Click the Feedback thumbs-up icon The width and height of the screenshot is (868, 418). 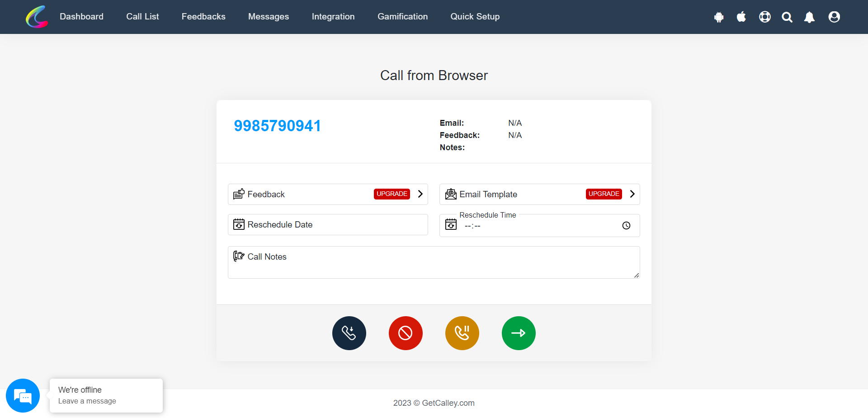[x=239, y=194]
